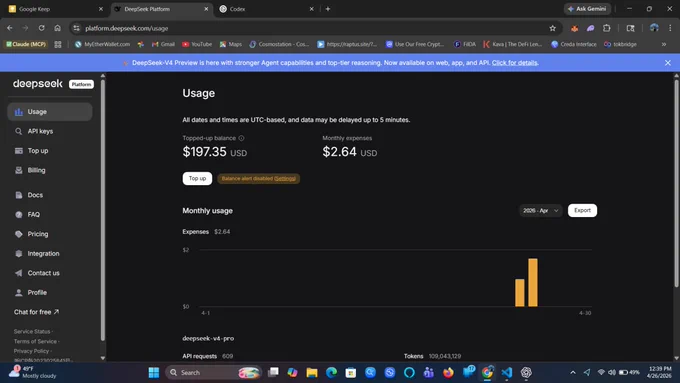This screenshot has width=680, height=383.
Task: Open the extensions puzzle icon
Action: pos(607,28)
